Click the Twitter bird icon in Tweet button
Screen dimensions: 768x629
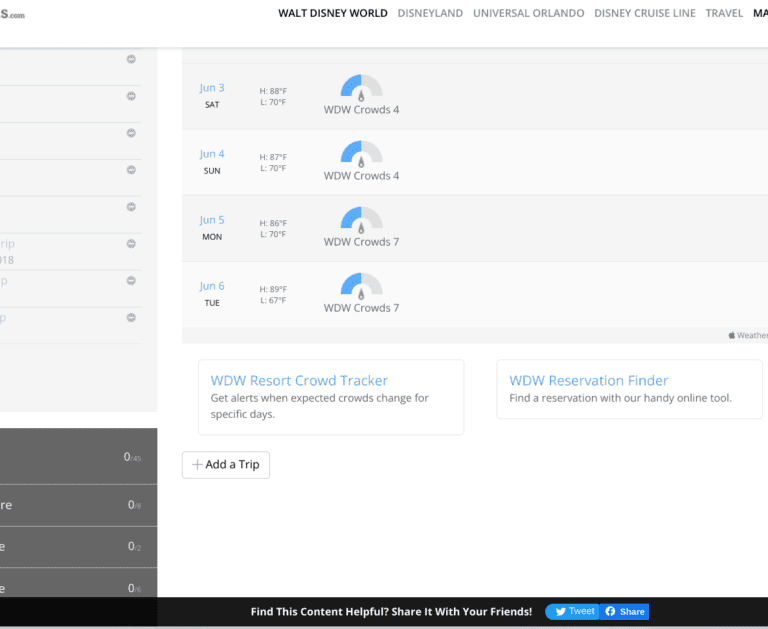tap(560, 612)
